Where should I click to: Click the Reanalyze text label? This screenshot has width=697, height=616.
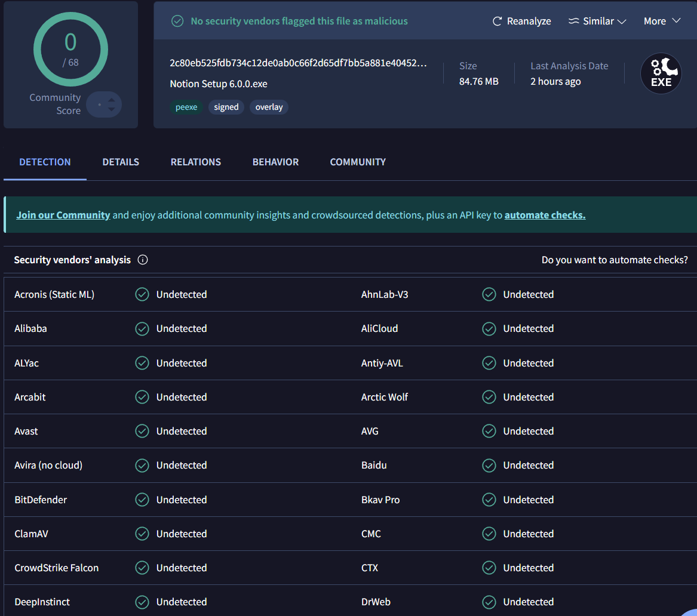coord(529,21)
